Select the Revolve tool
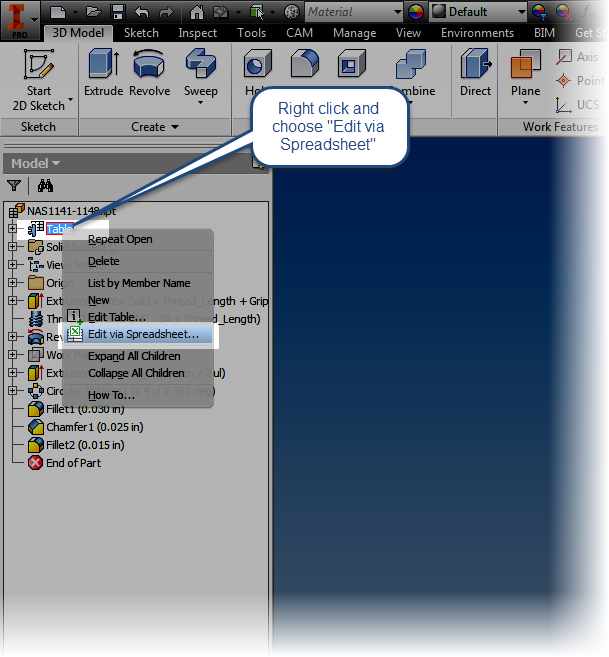This screenshot has height=657, width=609. [x=149, y=72]
